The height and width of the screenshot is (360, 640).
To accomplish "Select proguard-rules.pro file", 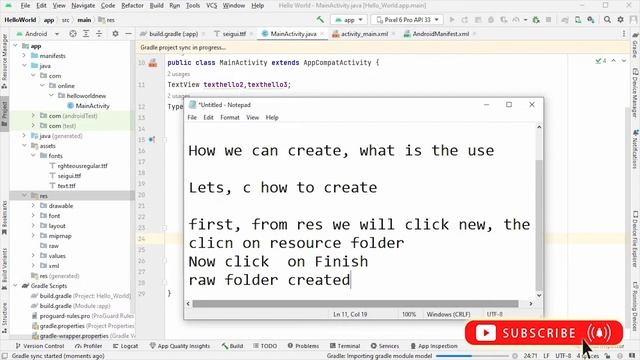I will click(x=64, y=316).
